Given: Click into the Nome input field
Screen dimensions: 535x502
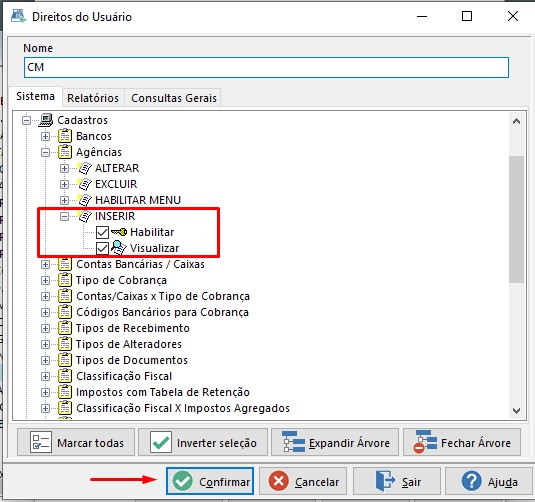Looking at the screenshot, I should pos(266,67).
